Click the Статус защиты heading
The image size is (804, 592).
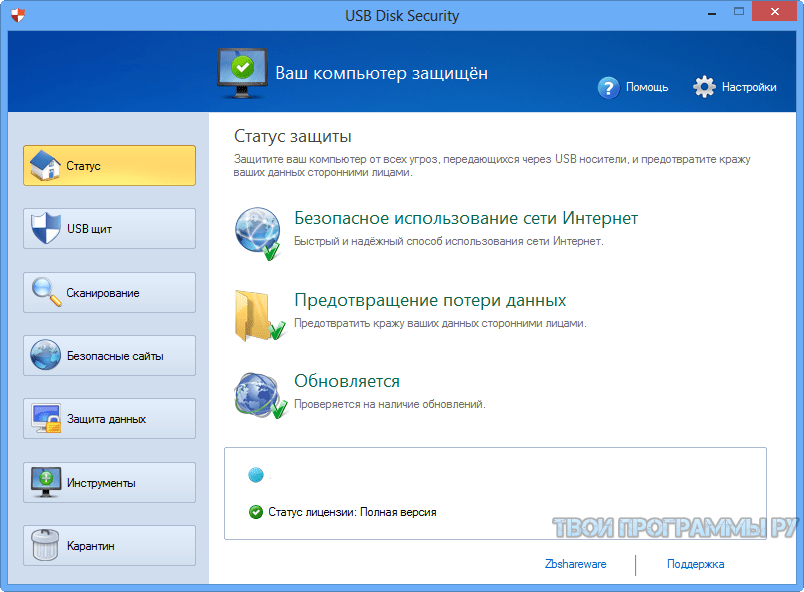[293, 136]
